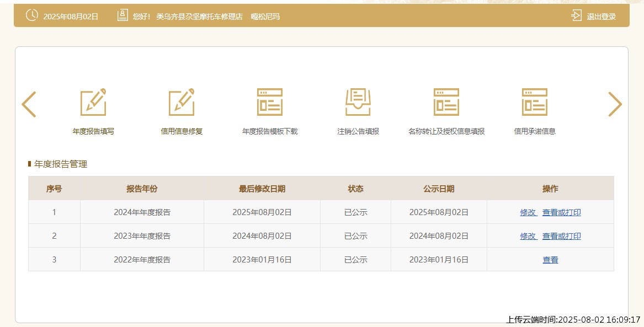Open the 年度报告填写 pencil icon
This screenshot has width=644, height=327.
(93, 102)
